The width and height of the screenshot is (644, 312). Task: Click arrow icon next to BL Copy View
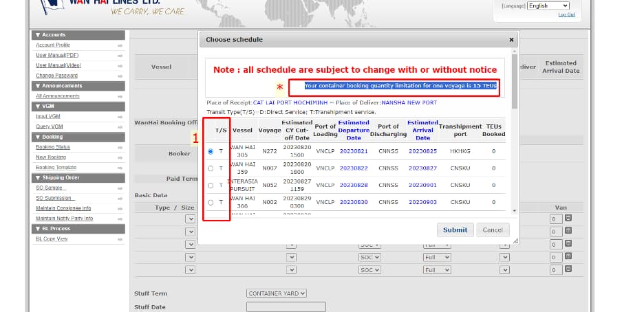tap(120, 239)
